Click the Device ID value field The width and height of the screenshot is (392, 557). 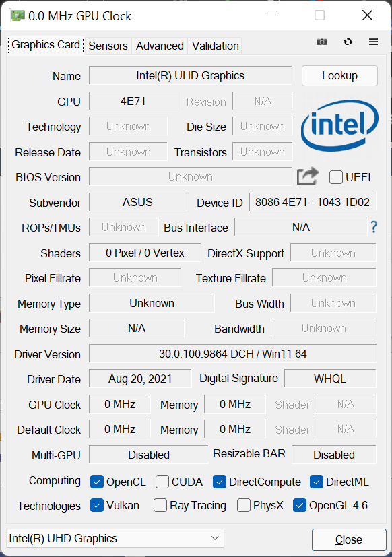[313, 202]
